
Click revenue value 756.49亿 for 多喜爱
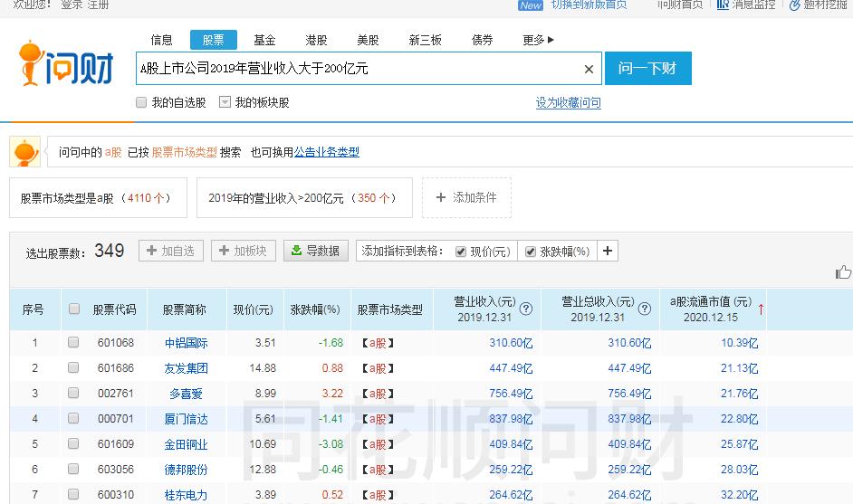coord(511,393)
